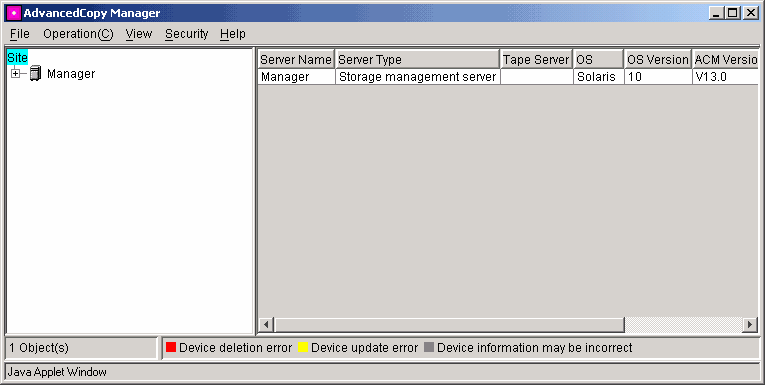Click the OS Version column header
The width and height of the screenshot is (765, 385).
coord(658,60)
